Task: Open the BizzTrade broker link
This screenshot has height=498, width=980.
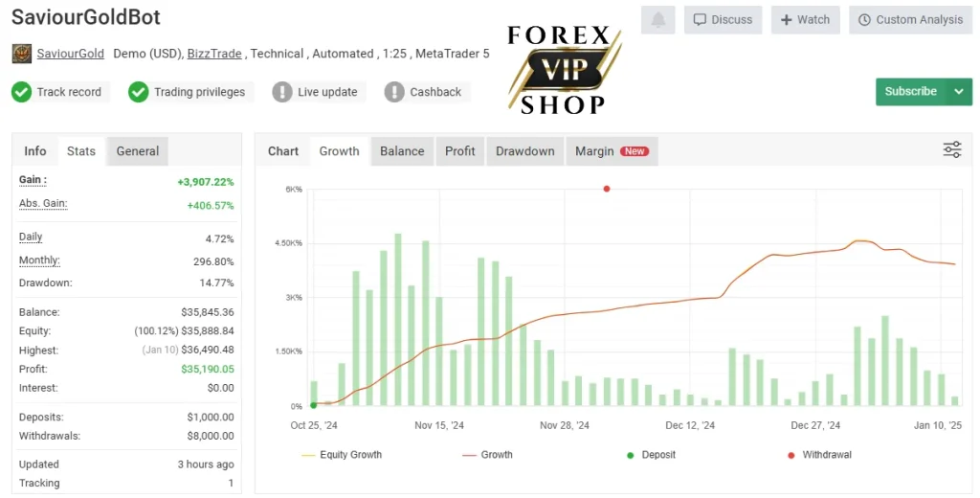Action: coord(214,54)
